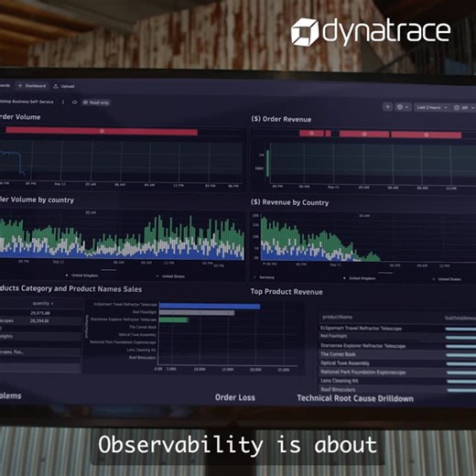Open the three-dot menu beside the dashboard title
Image resolution: width=476 pixels, height=476 pixels.
coord(63,102)
